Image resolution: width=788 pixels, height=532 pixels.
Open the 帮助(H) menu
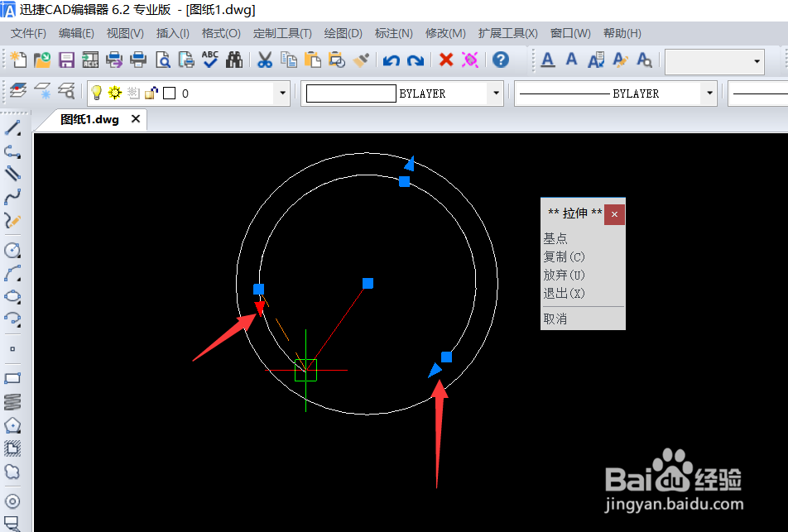622,33
